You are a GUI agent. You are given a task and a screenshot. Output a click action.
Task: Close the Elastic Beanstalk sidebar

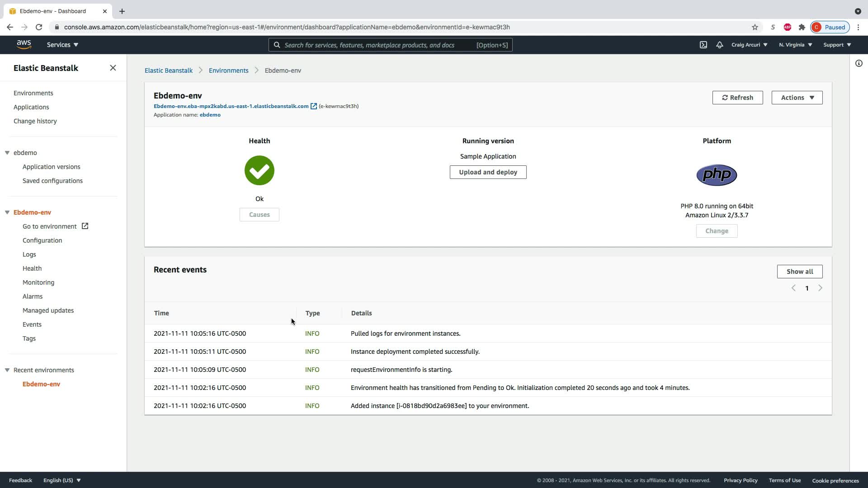[x=113, y=68]
